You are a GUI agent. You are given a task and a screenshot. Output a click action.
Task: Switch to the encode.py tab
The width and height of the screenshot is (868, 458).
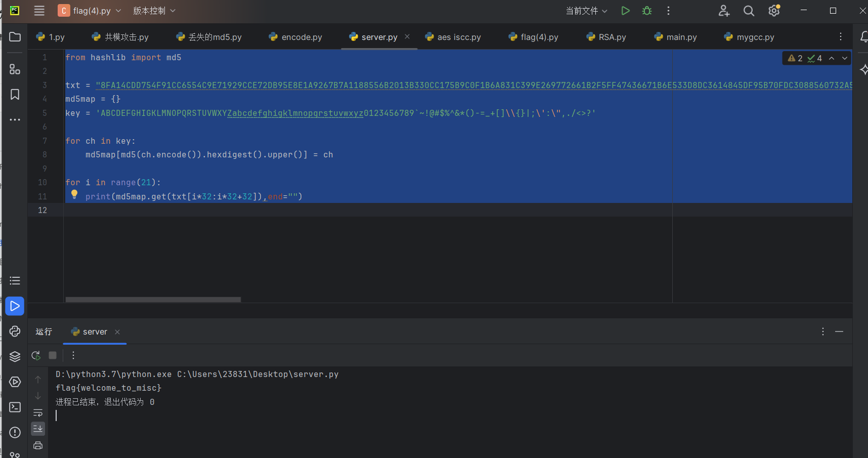[295, 37]
